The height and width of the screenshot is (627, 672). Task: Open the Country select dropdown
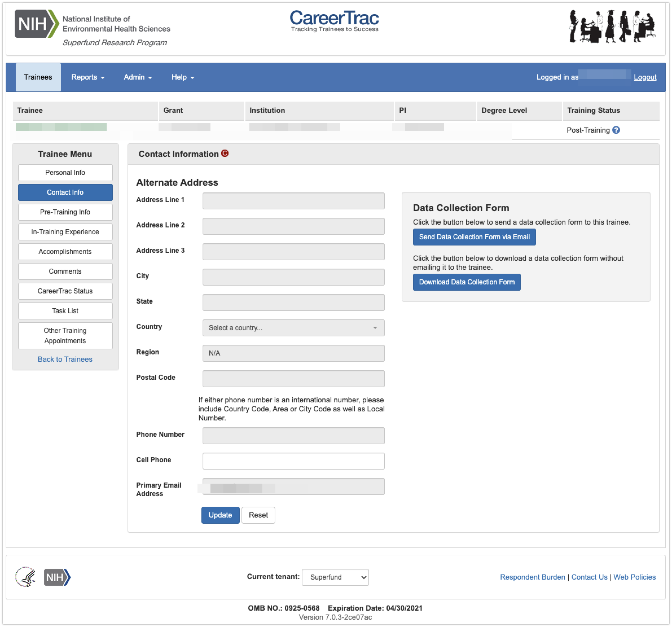point(293,328)
